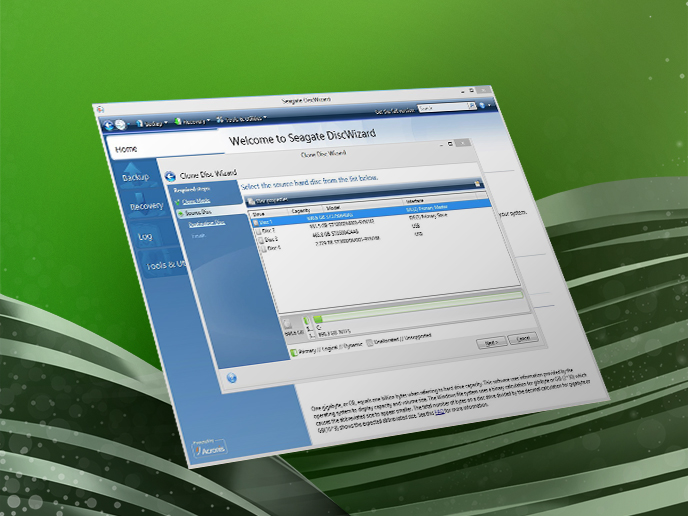Open the FAQ link in the footer text
Screen dimensions: 688x516
click(x=439, y=412)
